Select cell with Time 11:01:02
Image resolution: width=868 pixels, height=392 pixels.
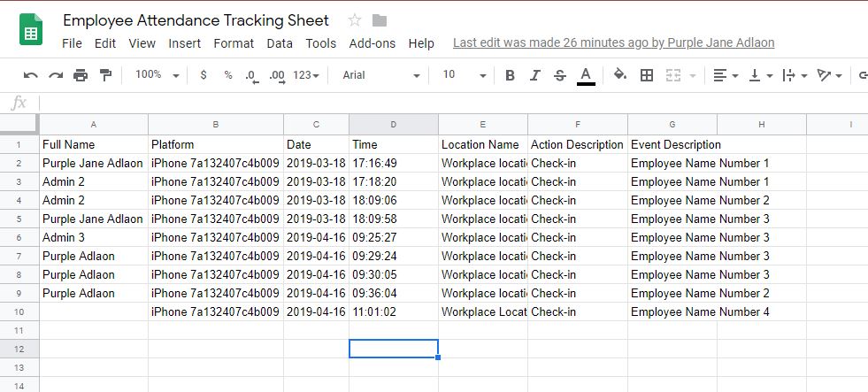[x=394, y=311]
